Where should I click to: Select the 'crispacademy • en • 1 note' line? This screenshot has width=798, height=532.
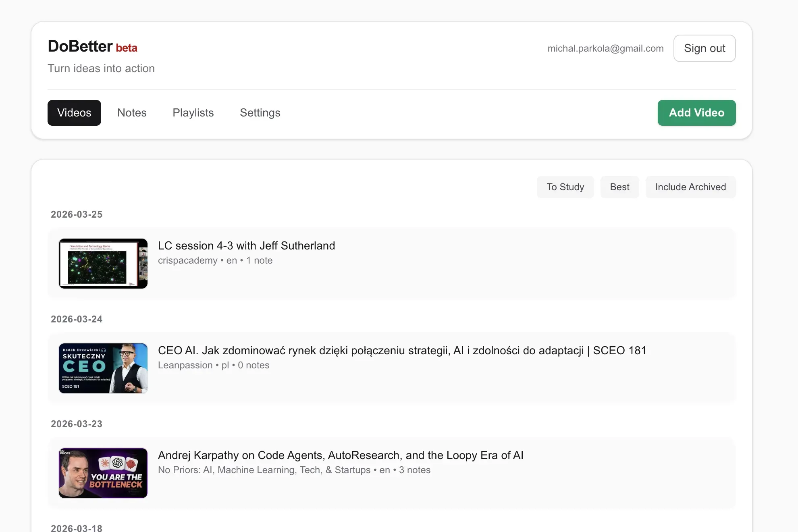pos(215,260)
